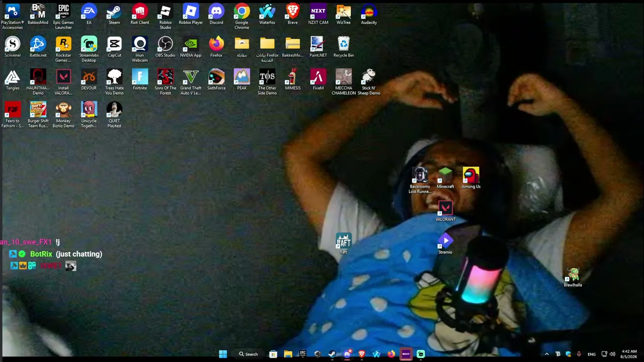The height and width of the screenshot is (362, 644).
Task: Launch Grand Theft Auto V icon
Action: tap(191, 82)
